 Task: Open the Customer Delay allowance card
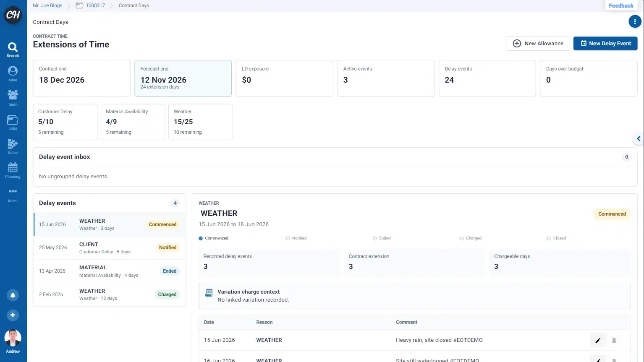65,122
